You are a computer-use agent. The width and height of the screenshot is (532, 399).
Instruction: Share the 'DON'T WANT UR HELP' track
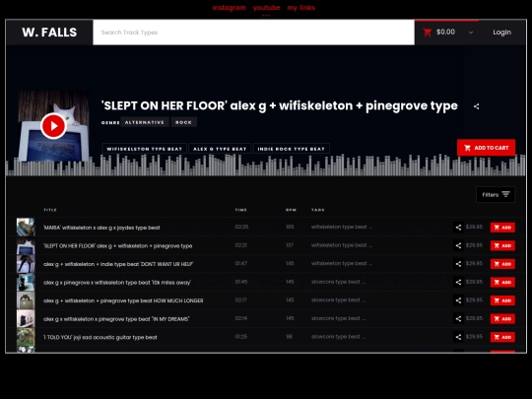click(x=458, y=264)
